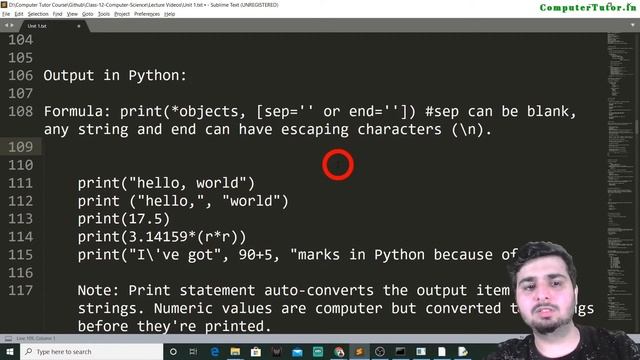Switch to Sublime Text taskbar icon

[x=359, y=351]
